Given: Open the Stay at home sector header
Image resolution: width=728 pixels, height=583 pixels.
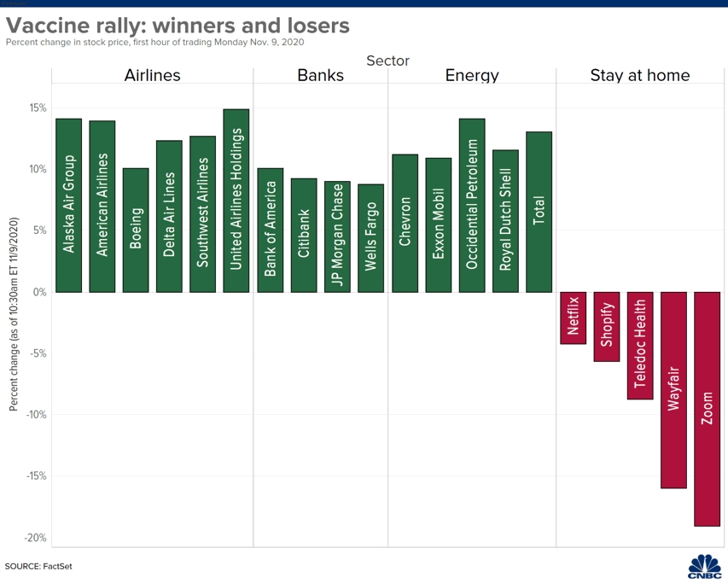Looking at the screenshot, I should click(640, 75).
